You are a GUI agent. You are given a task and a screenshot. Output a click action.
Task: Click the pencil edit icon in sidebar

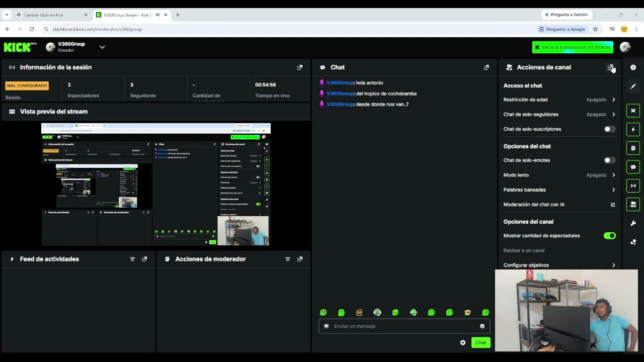pyautogui.click(x=633, y=86)
